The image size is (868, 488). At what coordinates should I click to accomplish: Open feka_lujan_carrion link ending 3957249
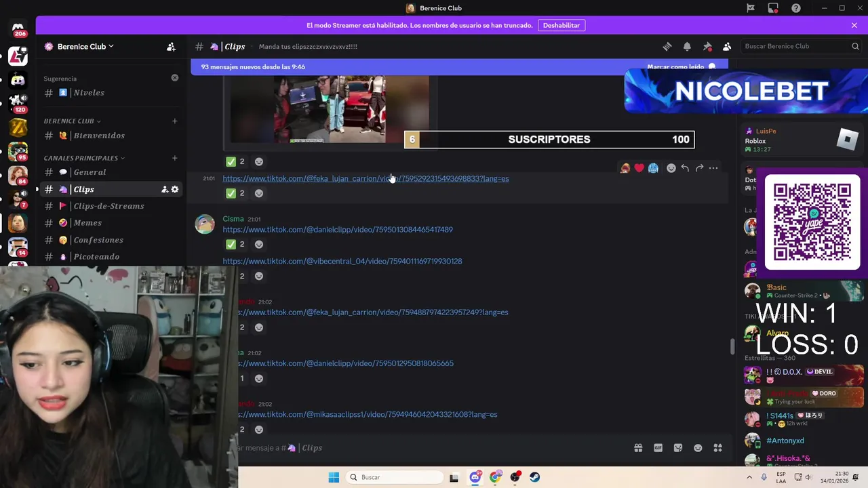tap(373, 312)
